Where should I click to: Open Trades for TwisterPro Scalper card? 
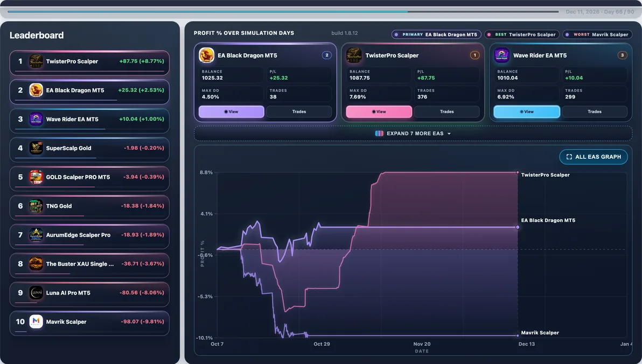click(447, 111)
